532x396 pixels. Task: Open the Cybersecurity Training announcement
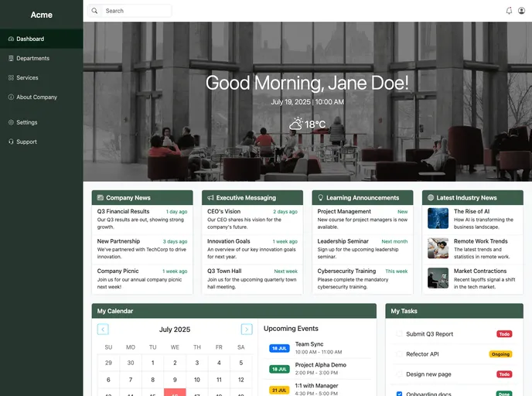tap(363, 279)
